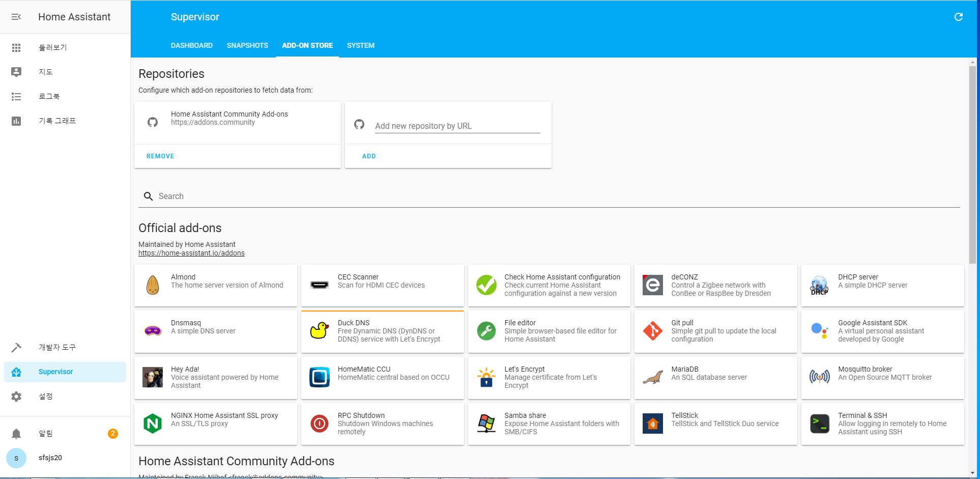Click the NGINX green N icon
980x479 pixels.
point(153,424)
